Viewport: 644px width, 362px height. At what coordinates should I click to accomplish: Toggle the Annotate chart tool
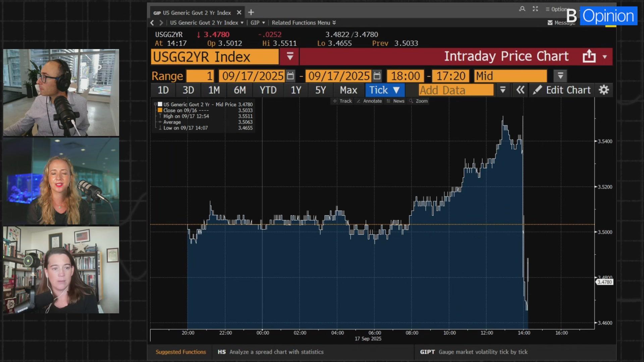coord(369,101)
